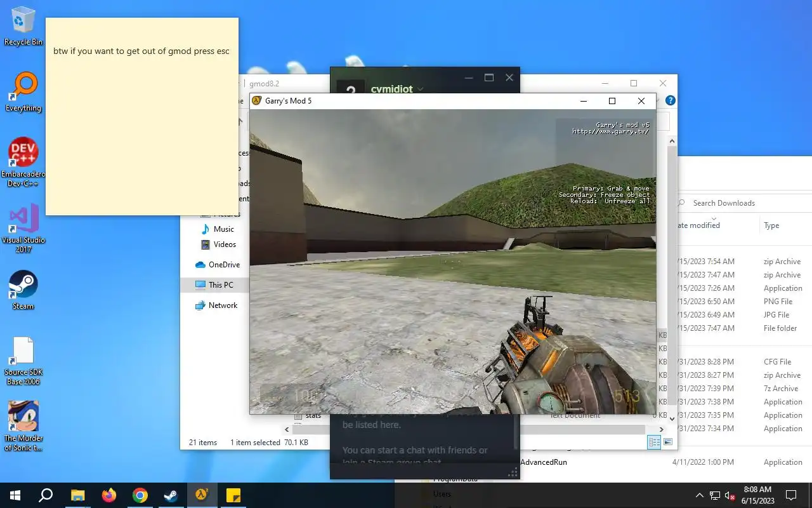Click the Garry's Mod lambda taskbar icon
Viewport: 812px width, 508px height.
(202, 495)
